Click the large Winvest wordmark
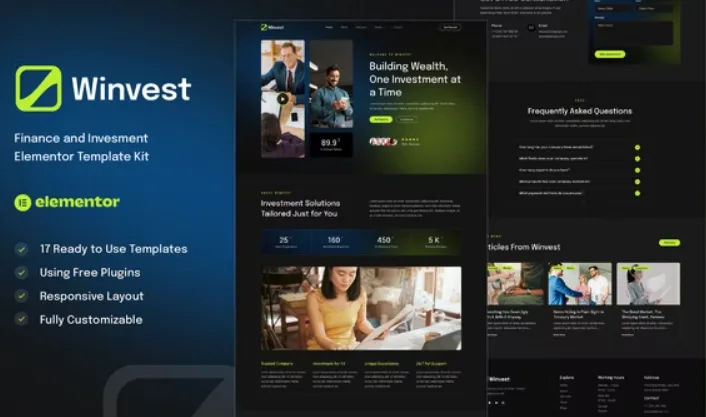The image size is (706, 417). coord(131,89)
